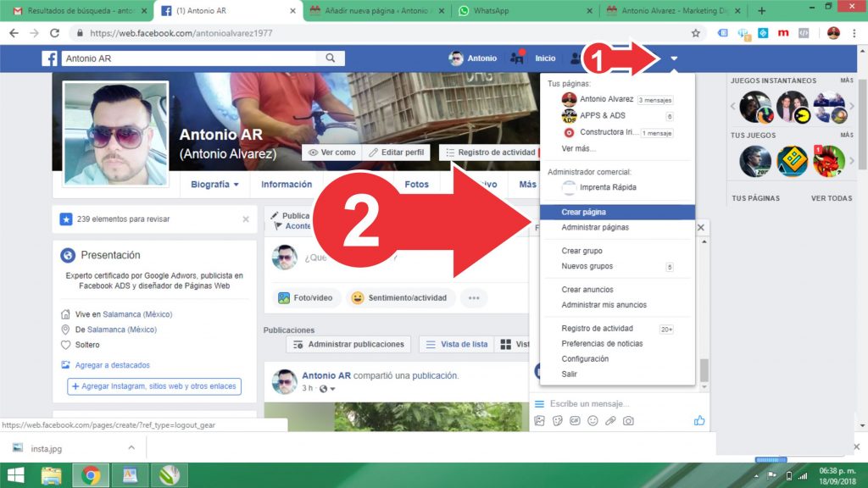Open the GIF picker in chat

point(576,421)
